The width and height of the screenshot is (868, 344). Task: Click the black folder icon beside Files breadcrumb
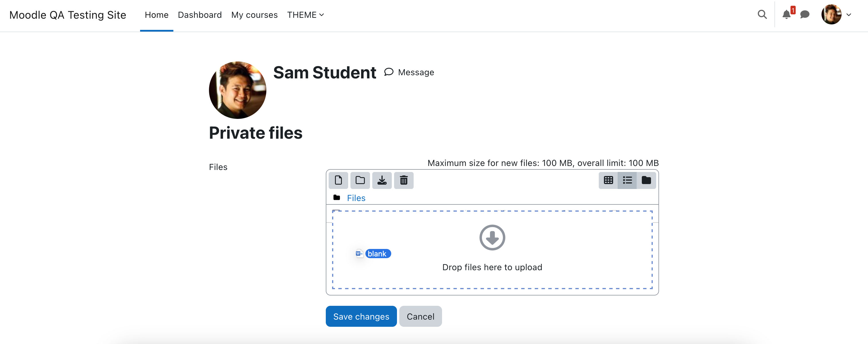pyautogui.click(x=336, y=198)
